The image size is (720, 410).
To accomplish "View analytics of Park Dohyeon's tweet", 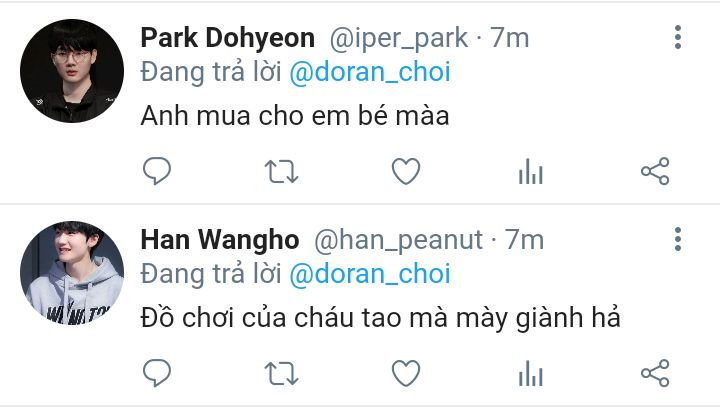I will pos(530,171).
